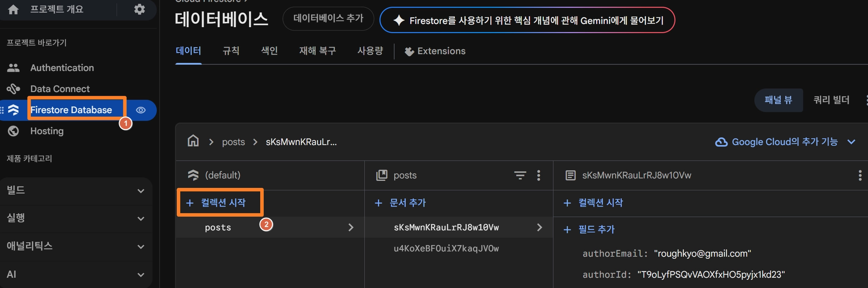Select posts collection in list
The width and height of the screenshot is (868, 288).
270,227
